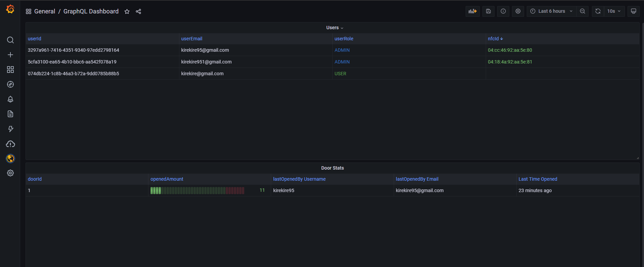Click ADMIN role for kirekire95@gmail.com

(x=342, y=50)
